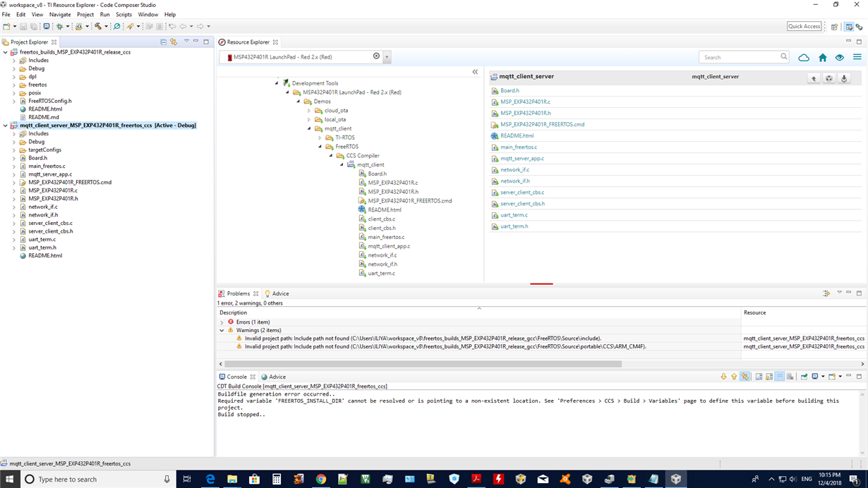Screen dimensions: 868x488
Task: Toggle Link with Editor in Project Explorer
Action: tap(174, 42)
